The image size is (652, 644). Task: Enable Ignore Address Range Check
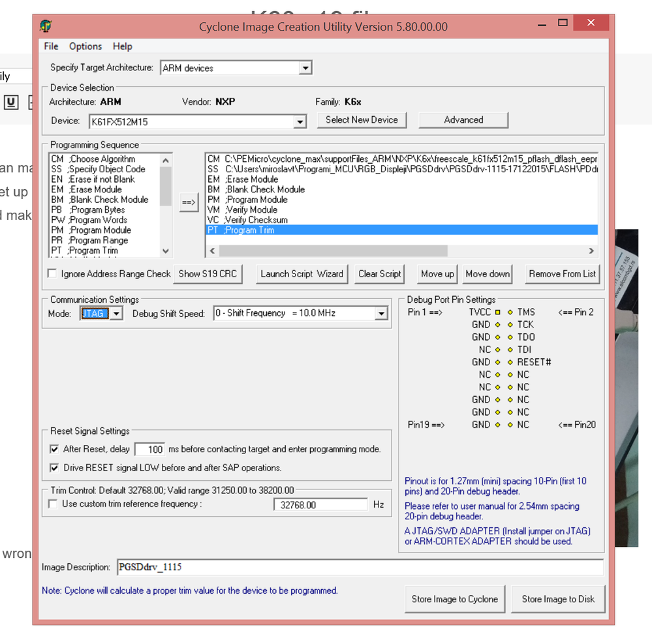coord(52,273)
